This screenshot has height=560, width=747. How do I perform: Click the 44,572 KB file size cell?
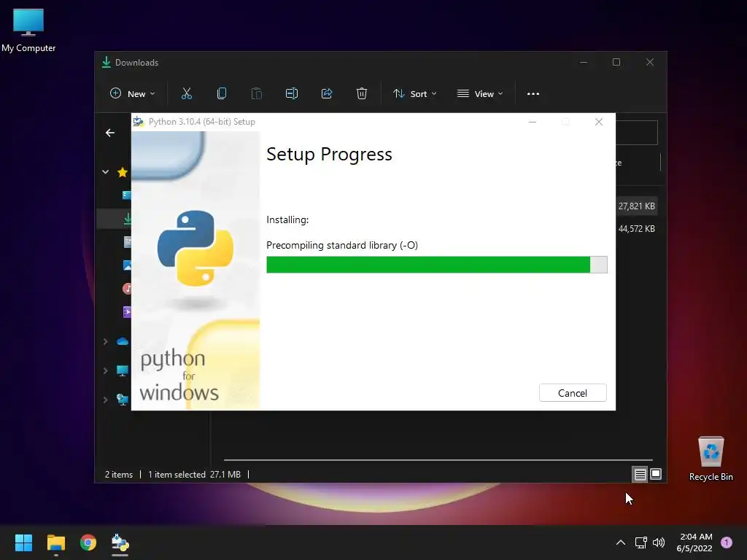pos(636,229)
